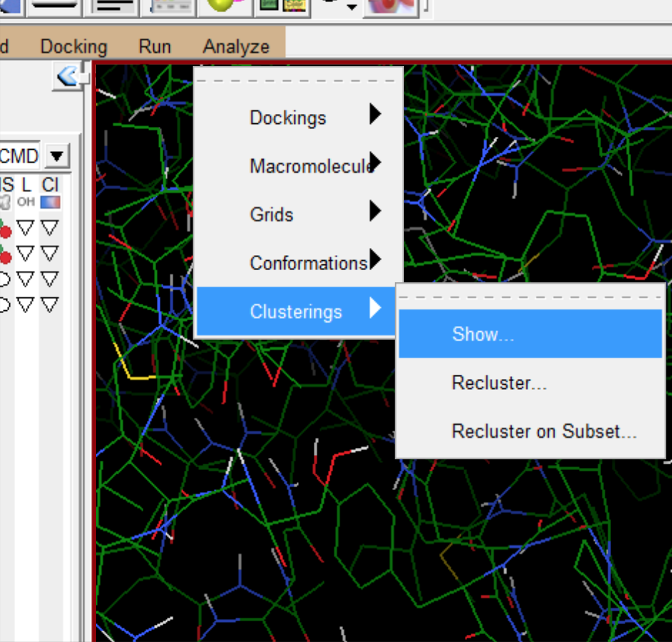672x642 pixels.
Task: Choose Recluster on Subset... entry
Action: (544, 431)
